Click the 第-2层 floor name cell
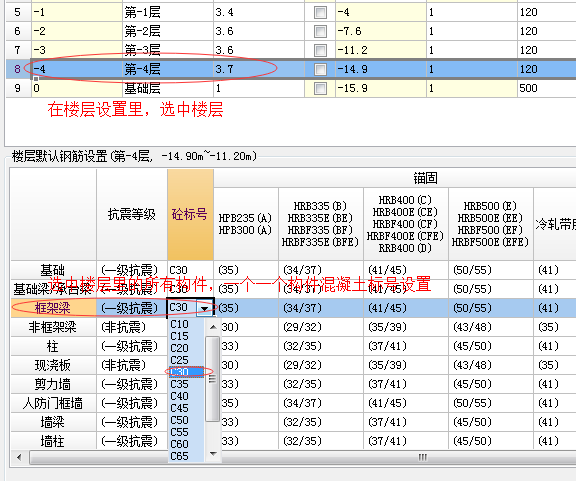 (x=168, y=31)
